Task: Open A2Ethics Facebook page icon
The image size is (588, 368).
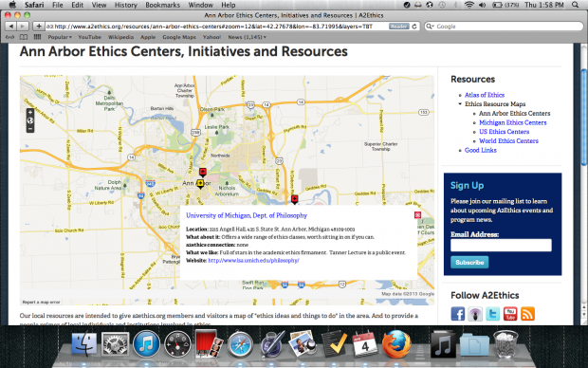Action: pos(457,314)
